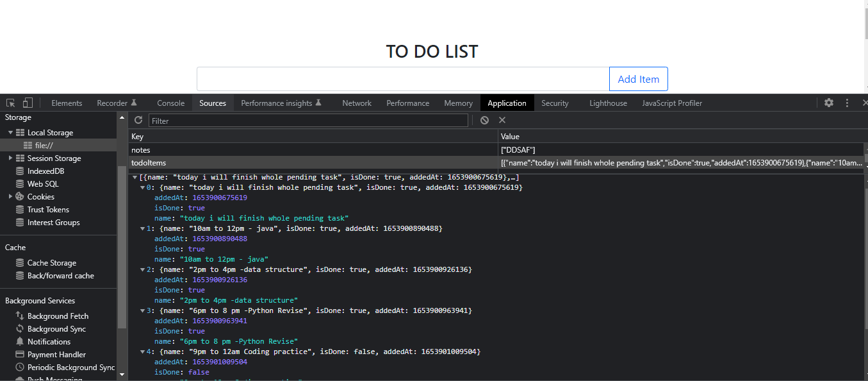
Task: Sort by the Value column header
Action: tap(681, 136)
